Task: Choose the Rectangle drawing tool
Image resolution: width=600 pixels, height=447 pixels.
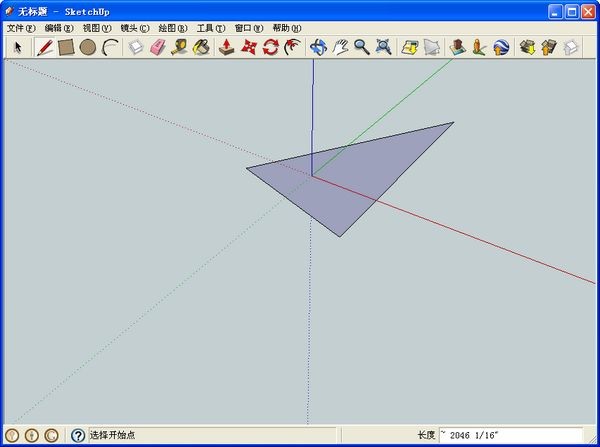Action: point(66,47)
